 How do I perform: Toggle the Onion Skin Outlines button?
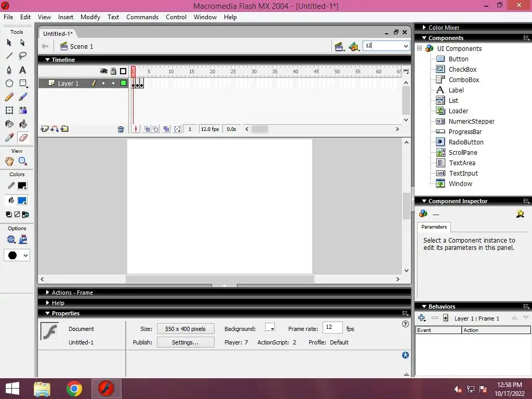click(x=155, y=129)
